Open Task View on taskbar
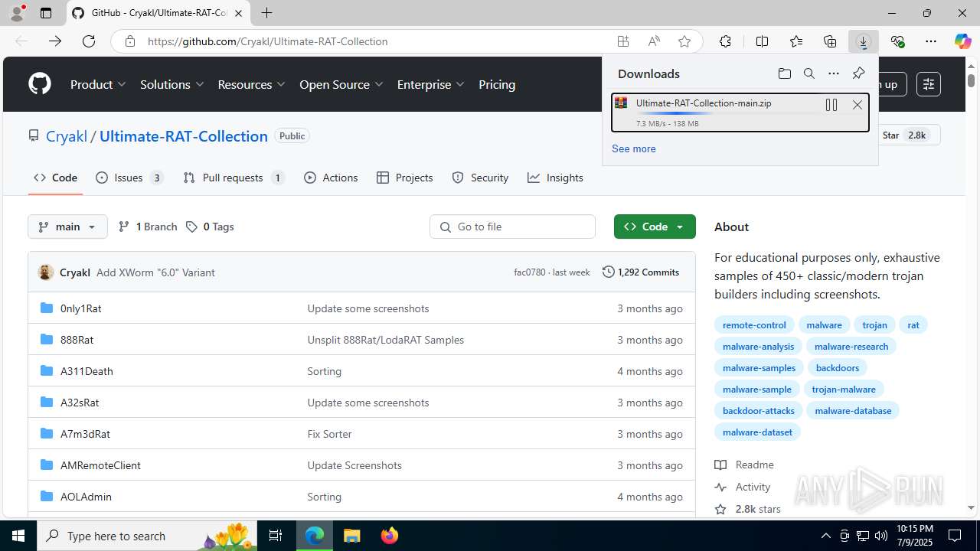This screenshot has height=551, width=980. [276, 536]
